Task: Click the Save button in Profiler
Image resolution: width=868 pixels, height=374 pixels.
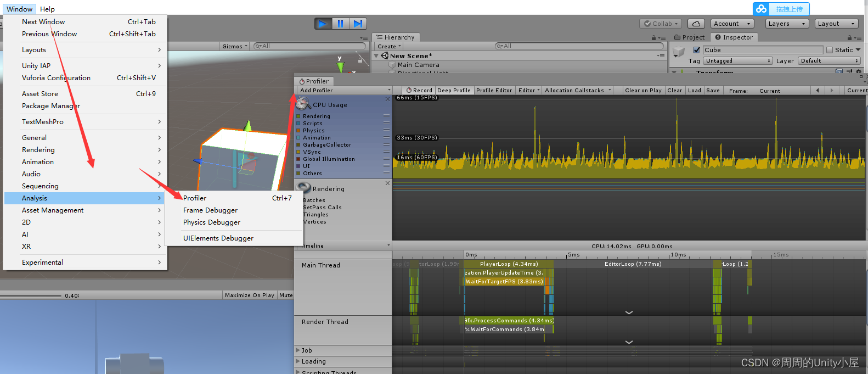Action: (x=713, y=90)
